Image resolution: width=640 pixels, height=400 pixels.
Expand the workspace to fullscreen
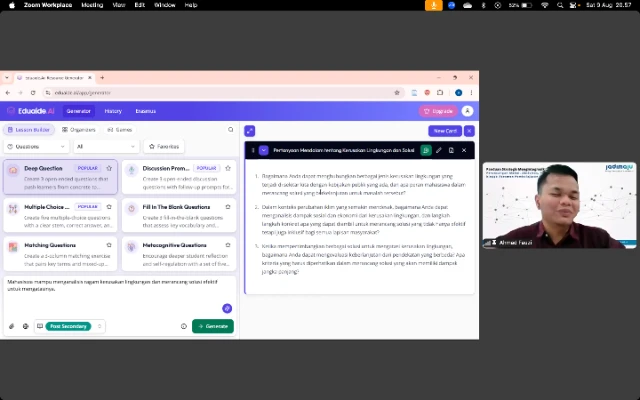pos(249,131)
